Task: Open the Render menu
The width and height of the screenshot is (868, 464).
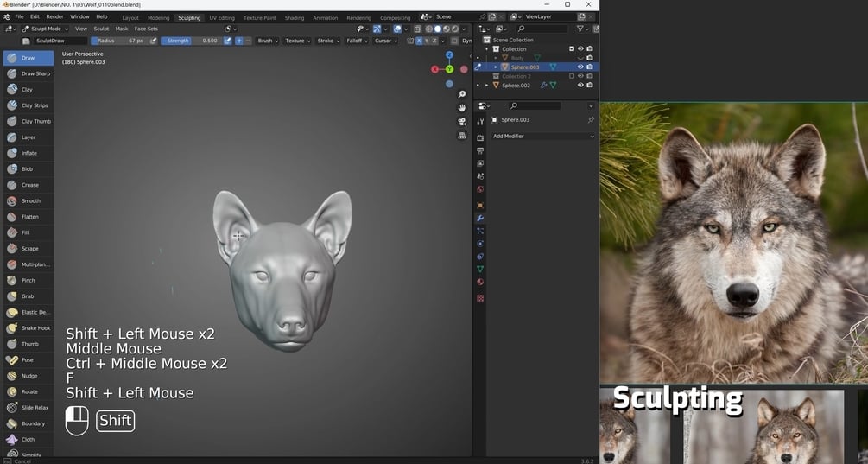Action: tap(54, 17)
